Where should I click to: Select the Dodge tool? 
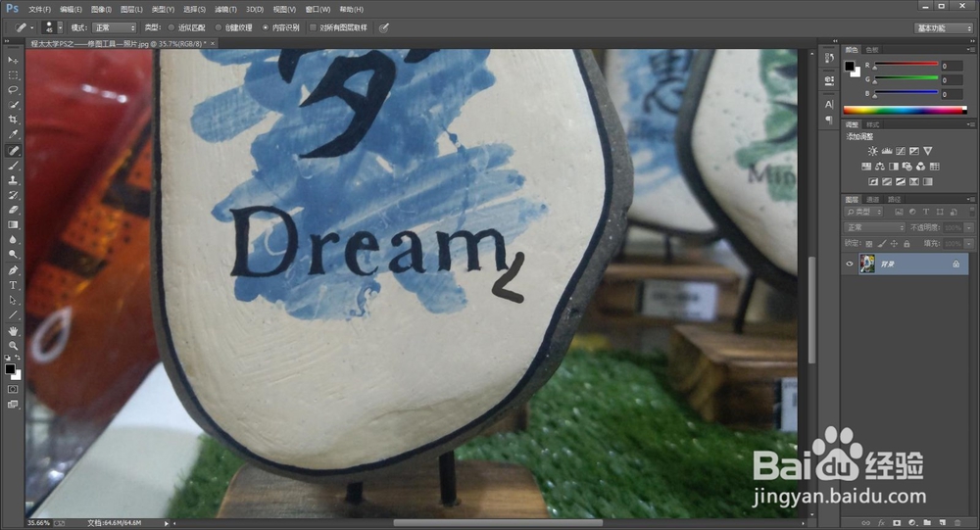13,255
